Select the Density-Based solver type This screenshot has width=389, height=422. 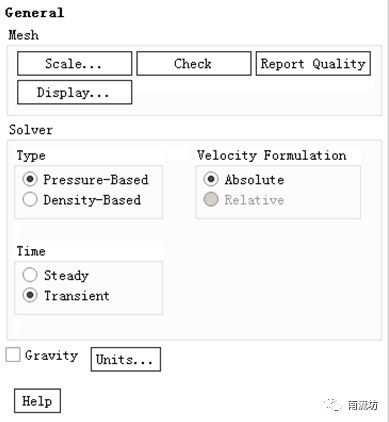click(x=30, y=200)
